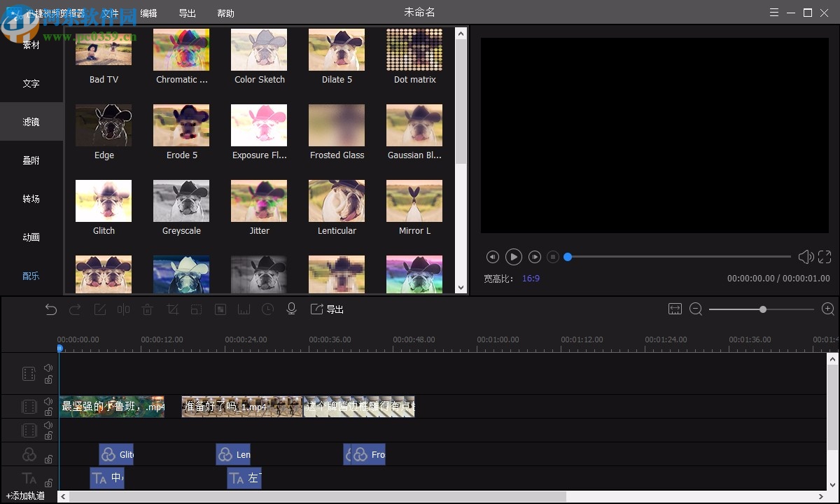This screenshot has height=504, width=840.
Task: Enter fullscreen preview mode
Action: click(x=825, y=257)
